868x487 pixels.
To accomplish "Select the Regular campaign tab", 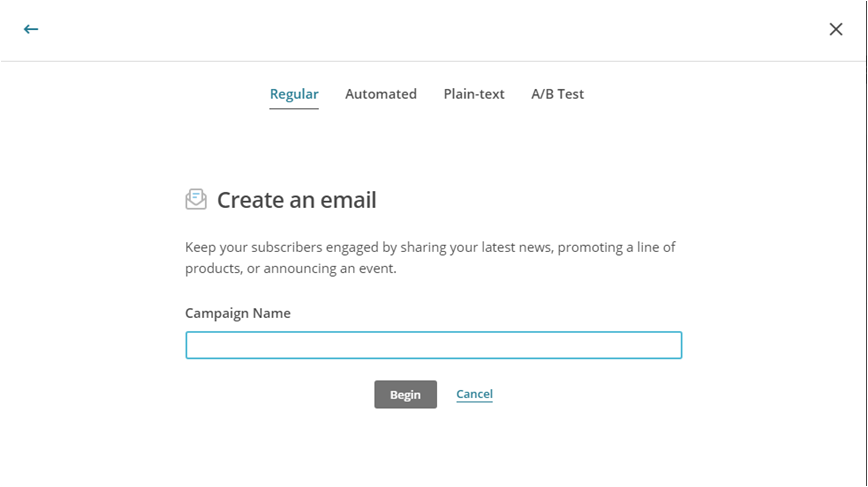I will [x=294, y=94].
